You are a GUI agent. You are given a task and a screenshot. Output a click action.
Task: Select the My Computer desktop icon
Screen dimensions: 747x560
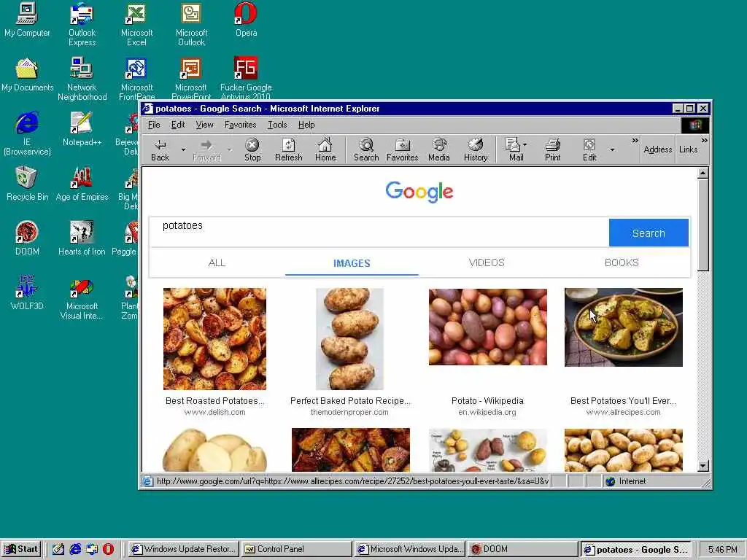tap(27, 20)
